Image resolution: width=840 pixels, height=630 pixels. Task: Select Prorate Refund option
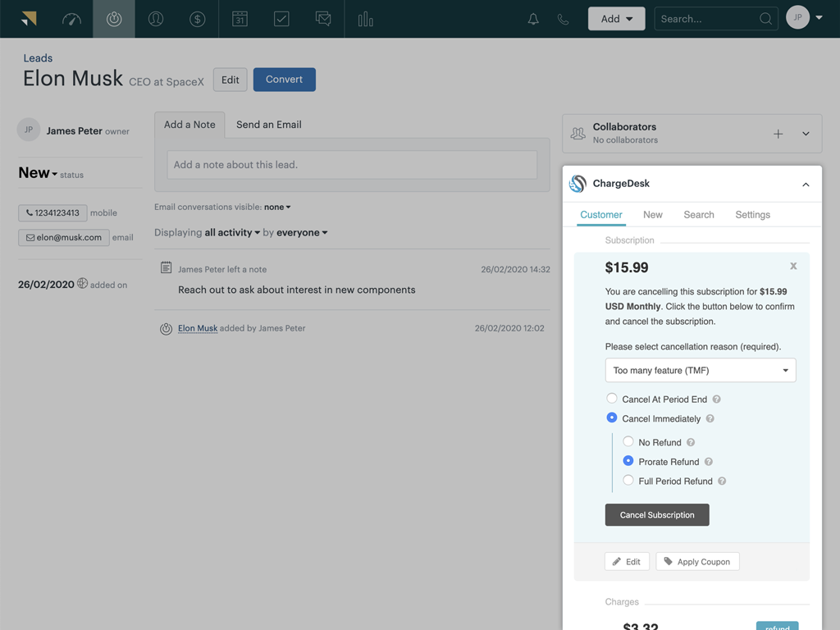[628, 461]
